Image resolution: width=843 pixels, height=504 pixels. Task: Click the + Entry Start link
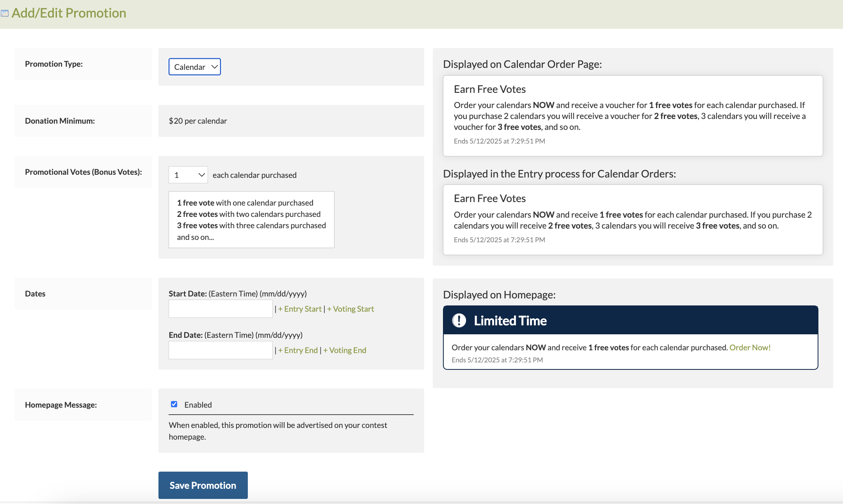point(300,309)
